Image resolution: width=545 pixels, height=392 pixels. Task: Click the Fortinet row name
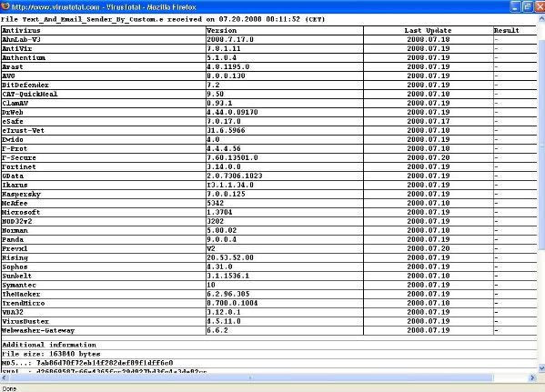[19, 166]
